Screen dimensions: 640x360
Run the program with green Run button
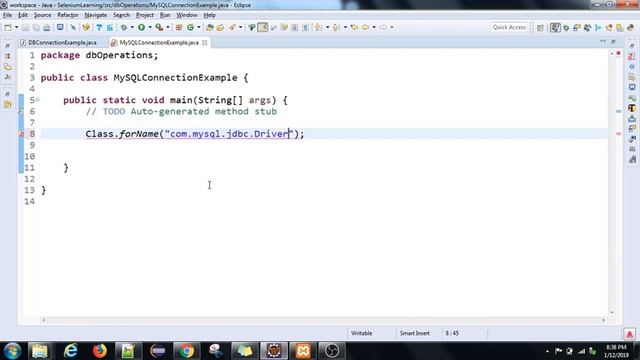pyautogui.click(x=141, y=27)
